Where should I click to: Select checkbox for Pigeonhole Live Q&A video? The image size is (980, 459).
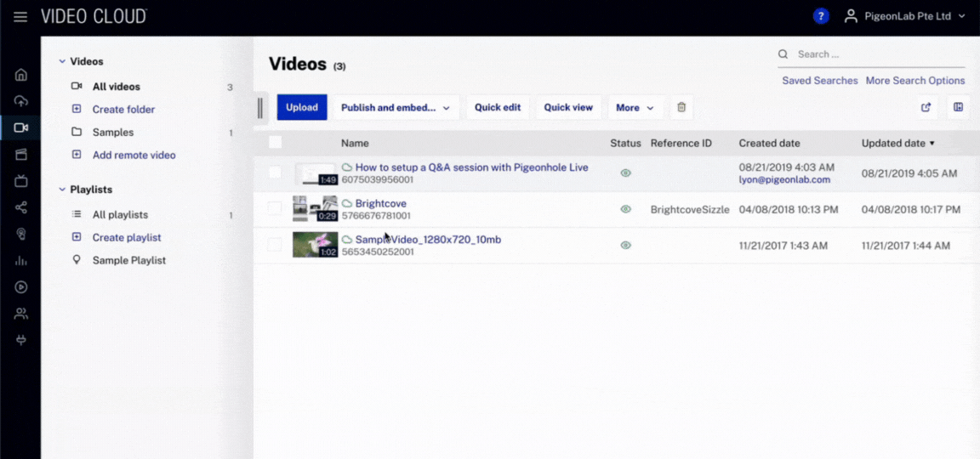pos(275,173)
